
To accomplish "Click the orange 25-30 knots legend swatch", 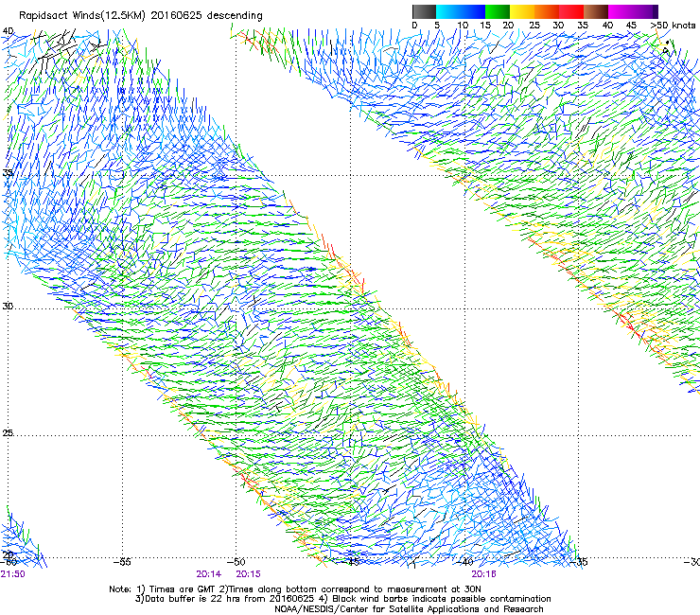I will click(x=547, y=11).
